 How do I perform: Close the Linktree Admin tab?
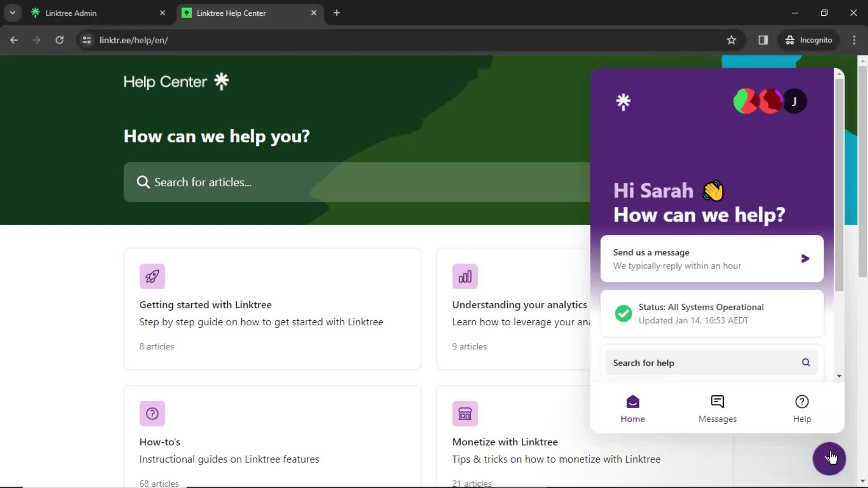pyautogui.click(x=162, y=13)
